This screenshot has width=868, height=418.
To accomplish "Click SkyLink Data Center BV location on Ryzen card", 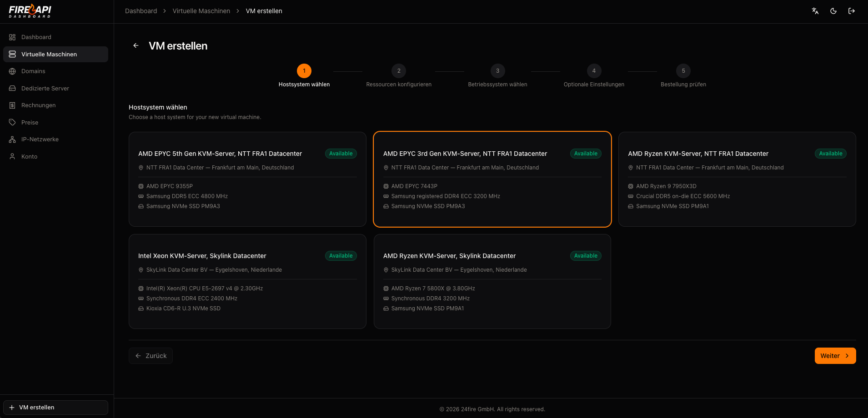I will pyautogui.click(x=459, y=270).
